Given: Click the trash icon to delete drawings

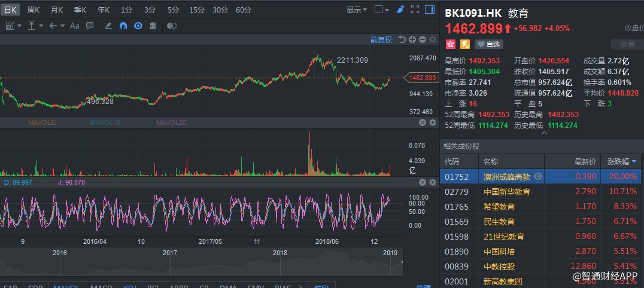Looking at the screenshot, I should pos(153,26).
